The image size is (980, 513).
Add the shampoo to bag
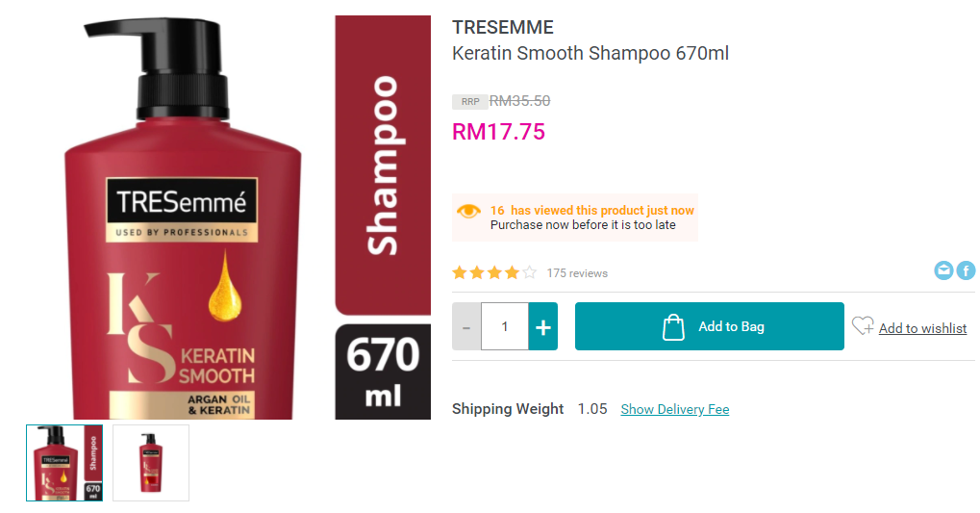coord(710,326)
